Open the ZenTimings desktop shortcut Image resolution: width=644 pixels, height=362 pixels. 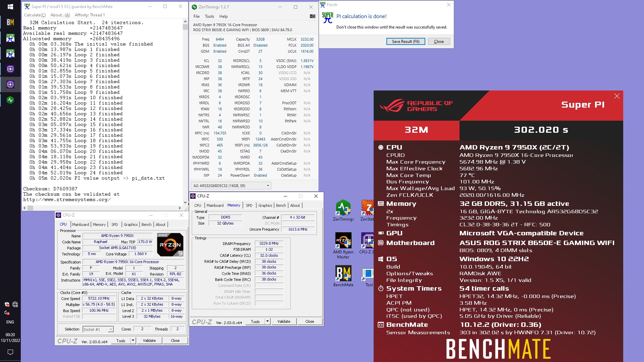click(x=343, y=211)
